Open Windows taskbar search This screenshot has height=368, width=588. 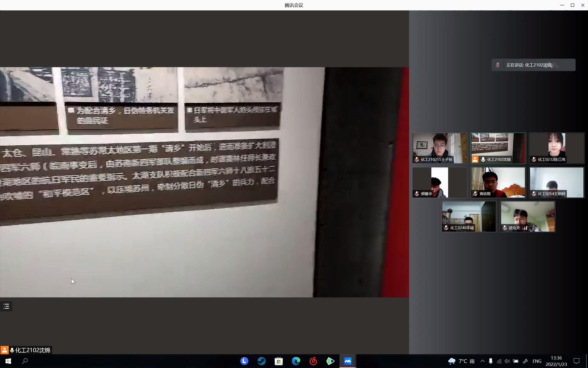click(x=25, y=361)
